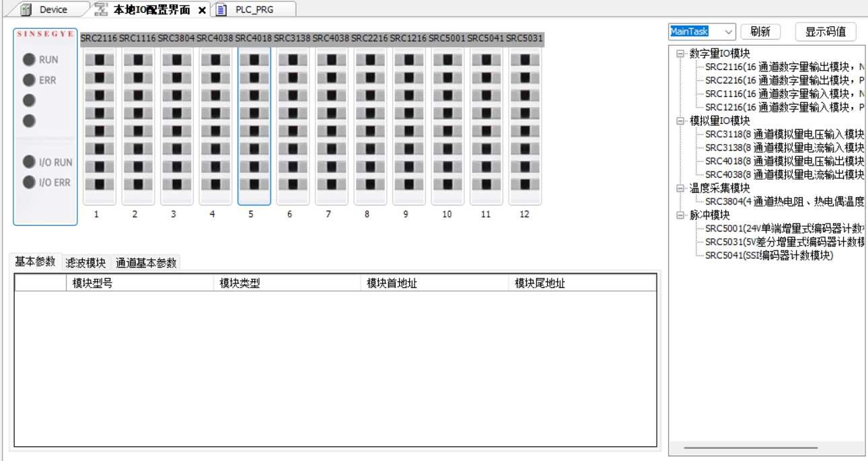Image resolution: width=868 pixels, height=461 pixels.
Task: Click the horizontal scrollbar of module tree
Action: tap(750, 448)
